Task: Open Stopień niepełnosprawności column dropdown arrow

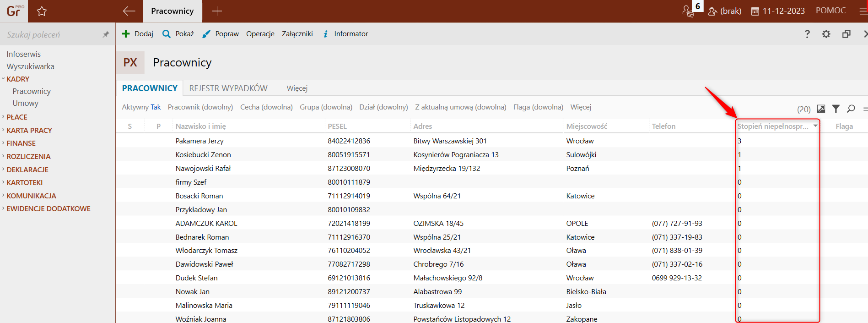Action: click(815, 126)
